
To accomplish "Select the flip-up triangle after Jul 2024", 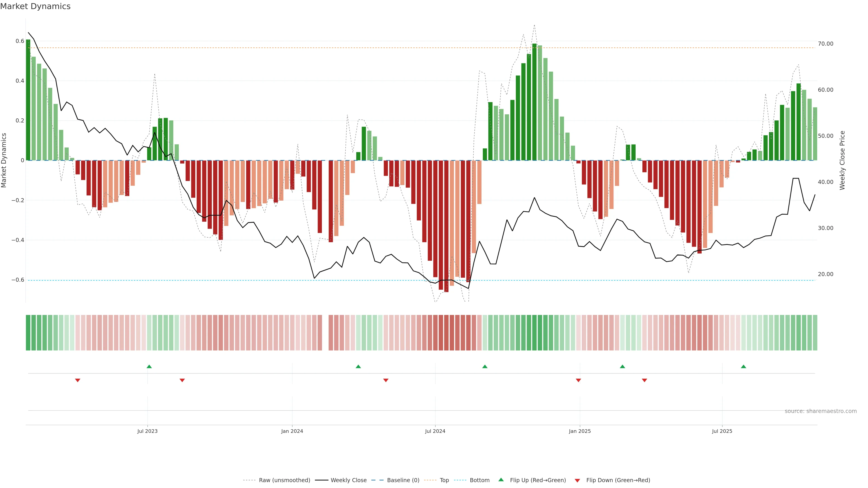I will point(485,366).
